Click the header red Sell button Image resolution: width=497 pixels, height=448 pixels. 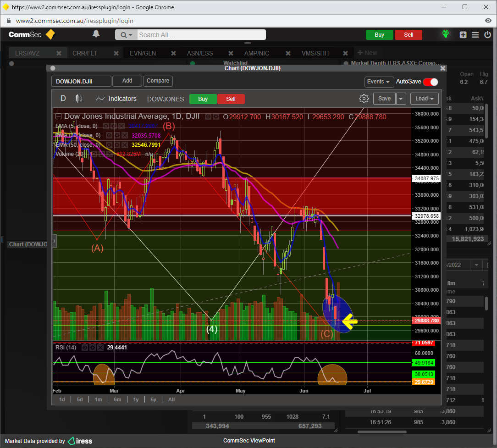[409, 35]
